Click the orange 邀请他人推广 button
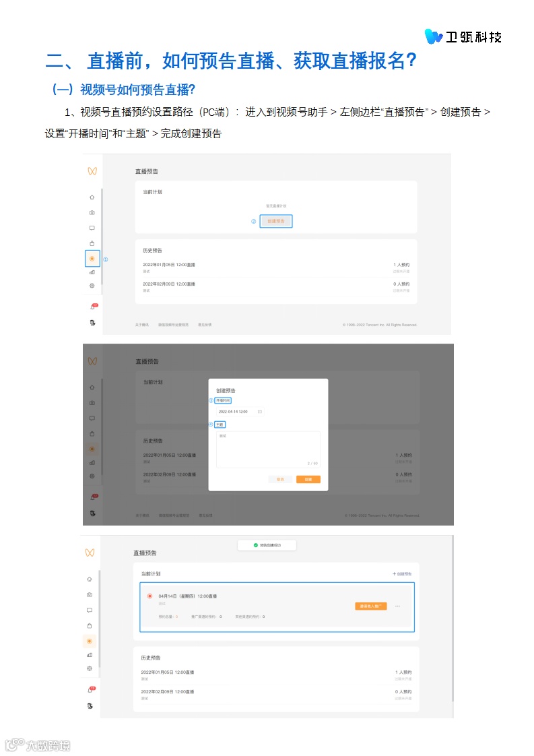Viewport: 534px width, 756px height. coord(371,606)
